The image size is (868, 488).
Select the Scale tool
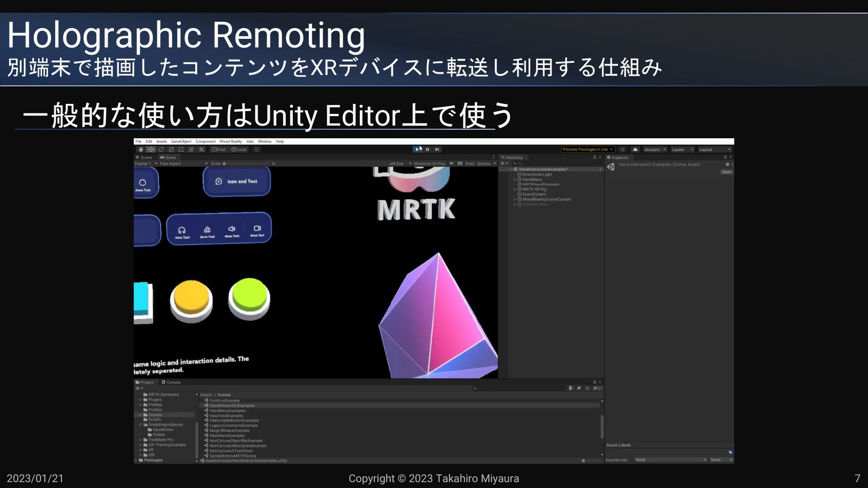(x=171, y=150)
